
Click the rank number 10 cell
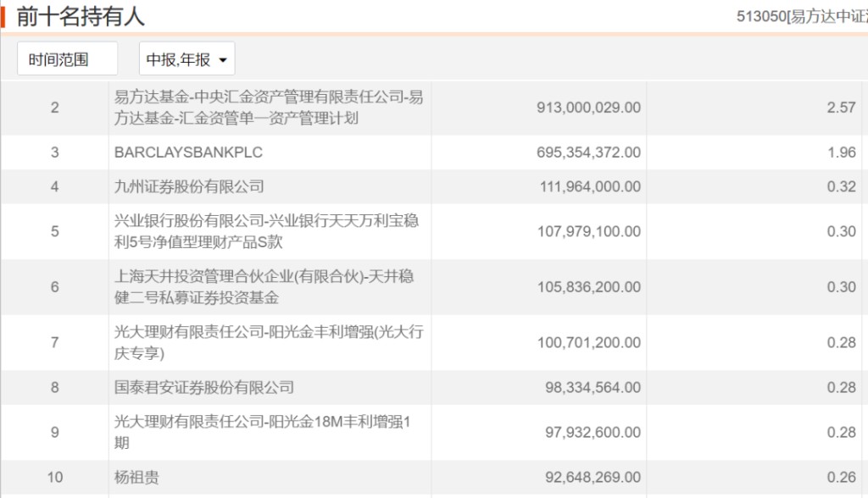coord(54,478)
